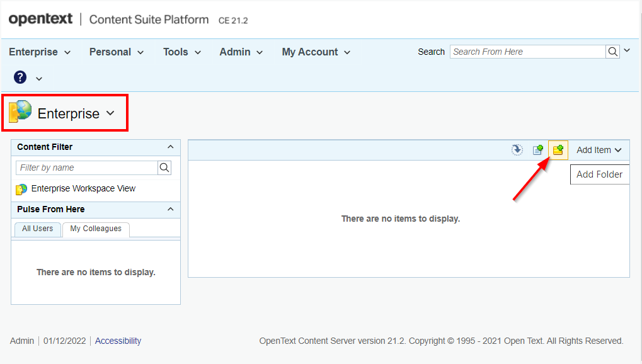The width and height of the screenshot is (642, 364).
Task: Expand the Add Item dropdown
Action: pos(599,150)
